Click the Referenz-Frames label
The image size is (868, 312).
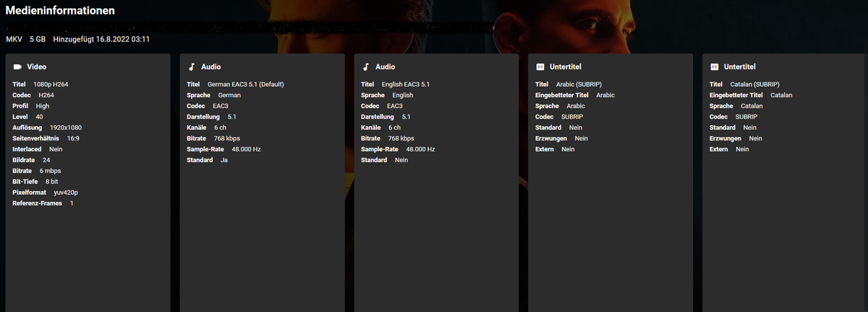click(38, 203)
